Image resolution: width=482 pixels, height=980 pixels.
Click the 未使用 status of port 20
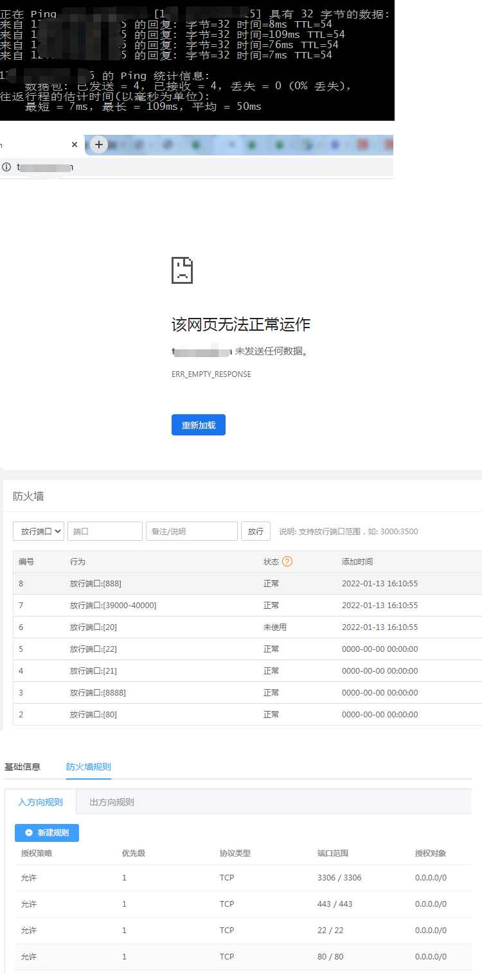tap(275, 627)
